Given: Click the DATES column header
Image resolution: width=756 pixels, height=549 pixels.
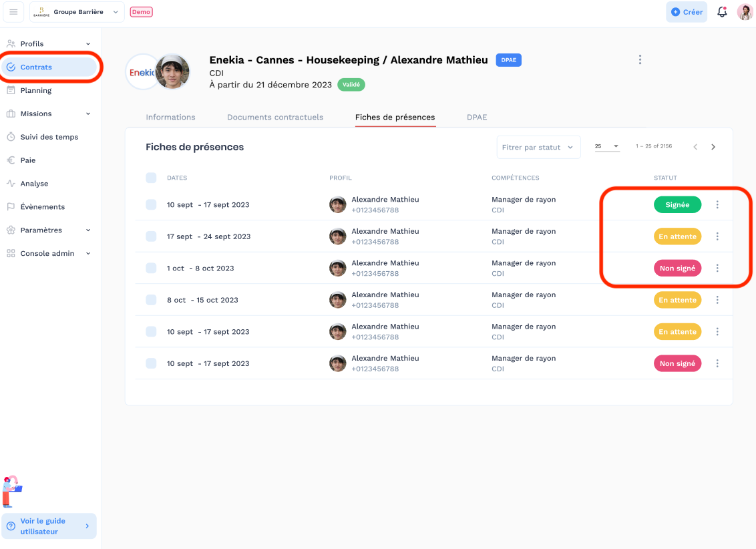Looking at the screenshot, I should [177, 178].
